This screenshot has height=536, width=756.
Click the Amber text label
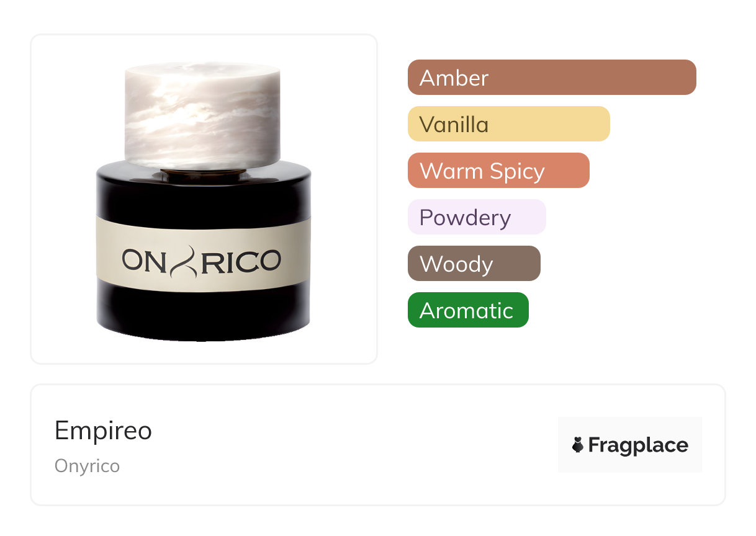tap(454, 78)
